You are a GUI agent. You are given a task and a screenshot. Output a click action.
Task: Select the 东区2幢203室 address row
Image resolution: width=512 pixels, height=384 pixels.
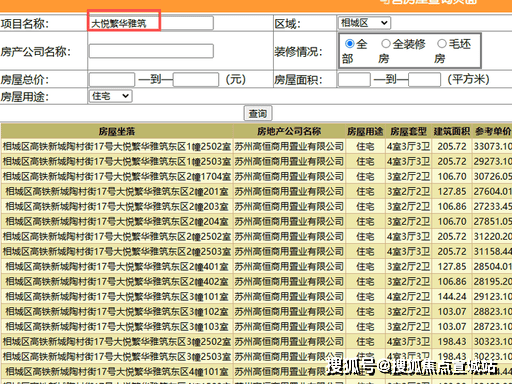(x=117, y=206)
